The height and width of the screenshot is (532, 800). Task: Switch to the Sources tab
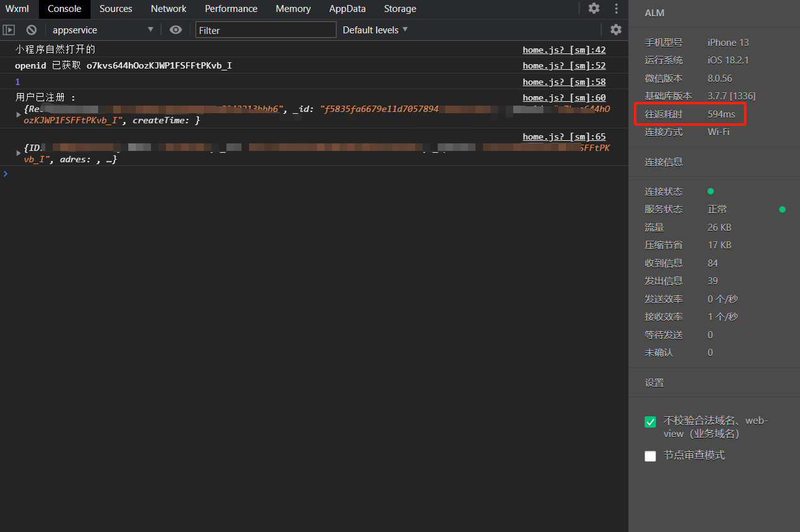click(x=116, y=9)
